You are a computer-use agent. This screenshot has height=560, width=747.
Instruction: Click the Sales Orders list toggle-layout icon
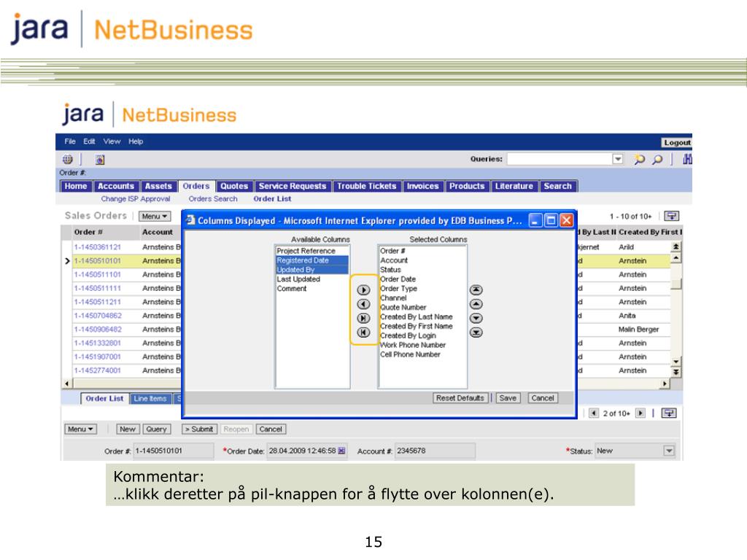[672, 216]
